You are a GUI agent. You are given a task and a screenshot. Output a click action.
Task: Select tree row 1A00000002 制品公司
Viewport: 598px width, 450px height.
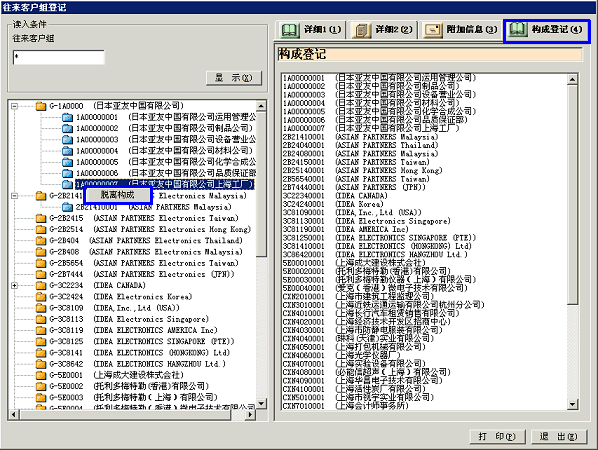point(164,128)
